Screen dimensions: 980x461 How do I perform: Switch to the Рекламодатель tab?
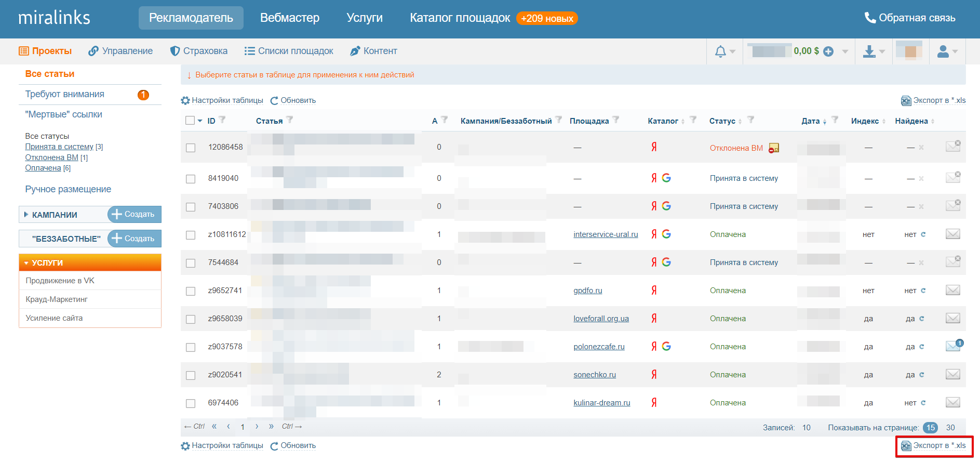(191, 18)
